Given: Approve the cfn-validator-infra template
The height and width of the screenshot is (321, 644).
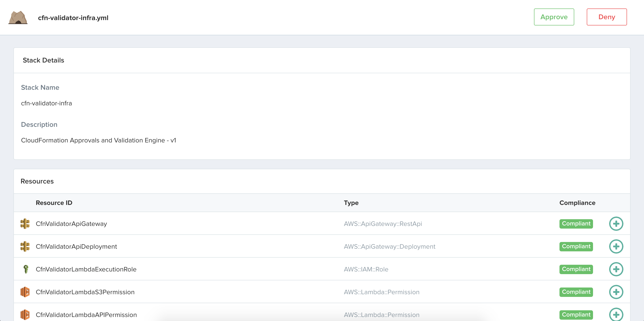Looking at the screenshot, I should pyautogui.click(x=554, y=17).
